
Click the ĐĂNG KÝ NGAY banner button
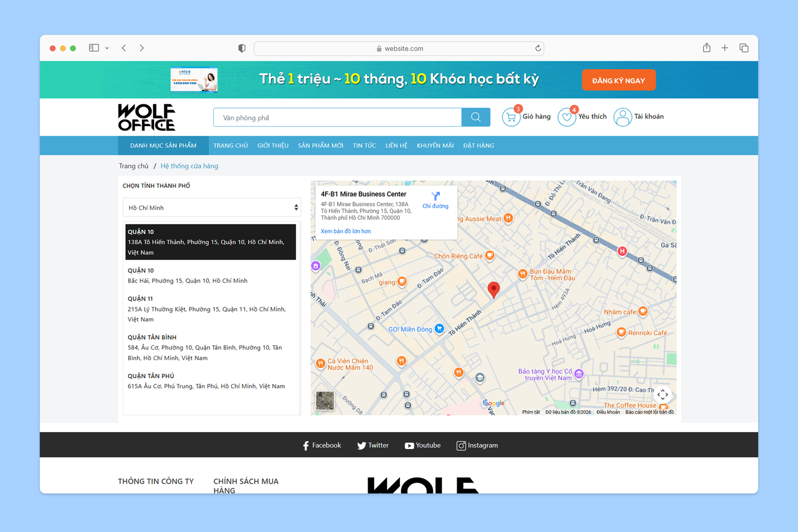coord(619,79)
